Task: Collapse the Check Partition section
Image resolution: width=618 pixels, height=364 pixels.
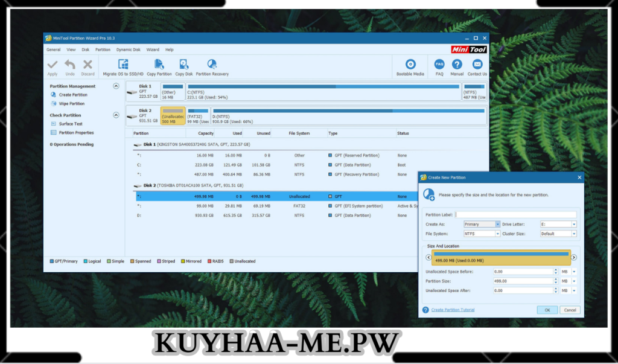Action: [116, 115]
